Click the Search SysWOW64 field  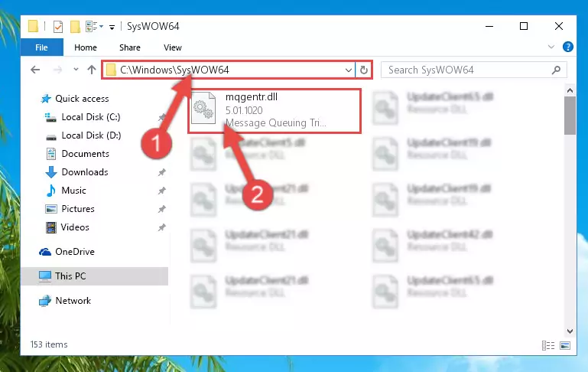pos(473,70)
